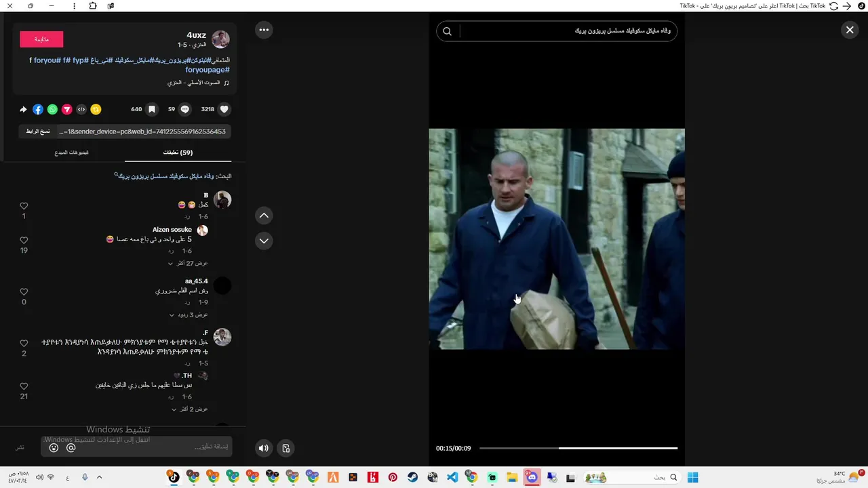Like the TH comment with 21 likes

(x=24, y=386)
